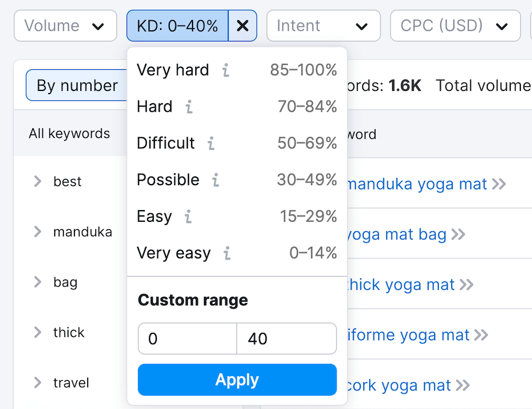
Task: Click info icon next to Difficult
Action: click(211, 144)
